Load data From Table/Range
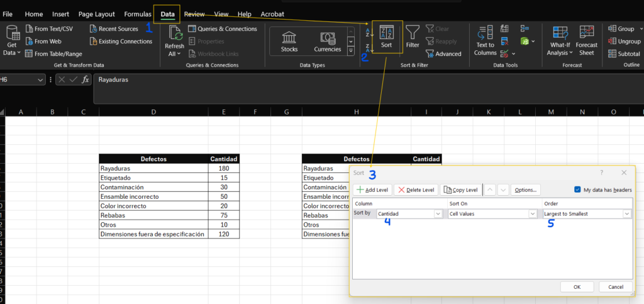This screenshot has width=644, height=304. (53, 54)
